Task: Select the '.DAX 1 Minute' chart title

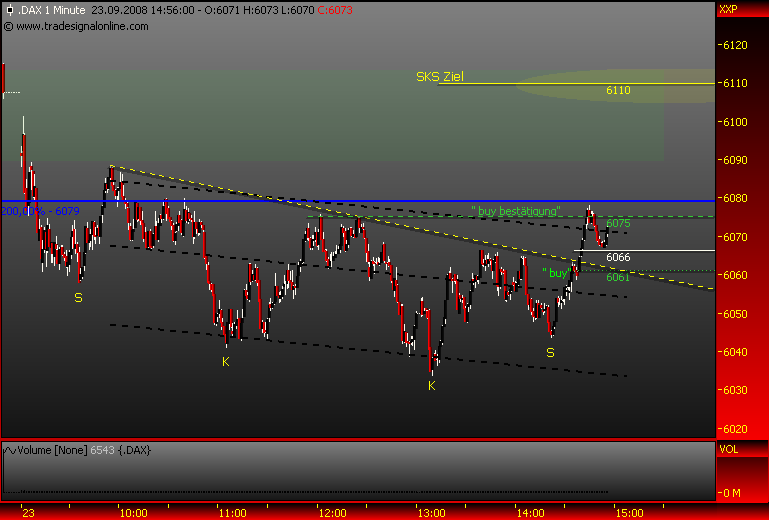Action: (x=51, y=10)
